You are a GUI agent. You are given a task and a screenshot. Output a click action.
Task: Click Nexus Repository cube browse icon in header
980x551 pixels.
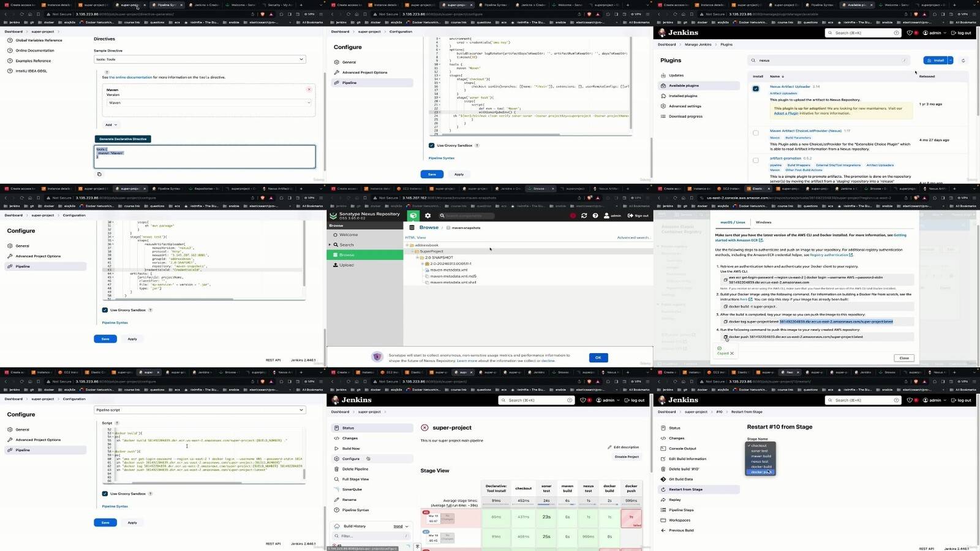[413, 216]
